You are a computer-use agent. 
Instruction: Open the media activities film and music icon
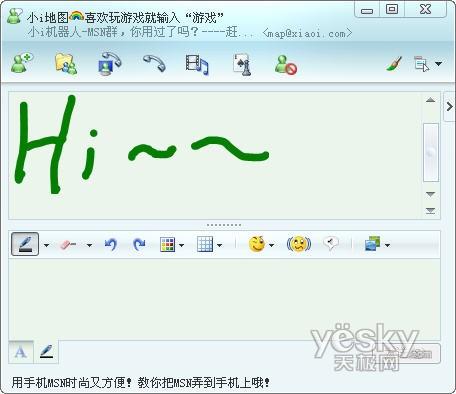(x=197, y=64)
